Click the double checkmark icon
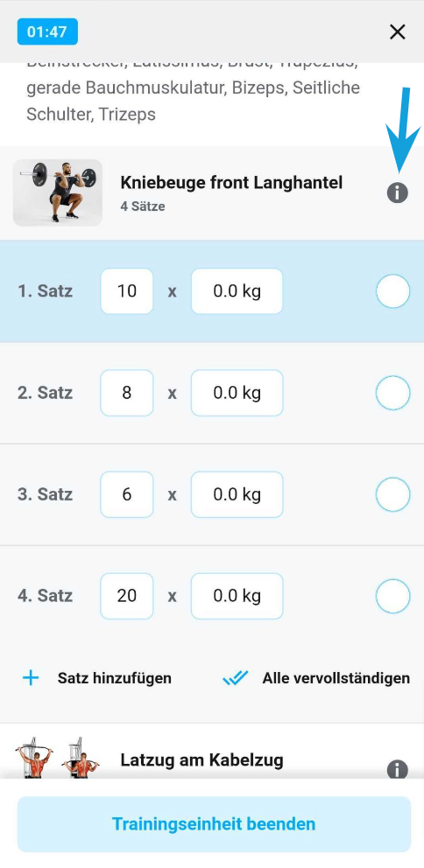The width and height of the screenshot is (424, 868). tap(235, 678)
